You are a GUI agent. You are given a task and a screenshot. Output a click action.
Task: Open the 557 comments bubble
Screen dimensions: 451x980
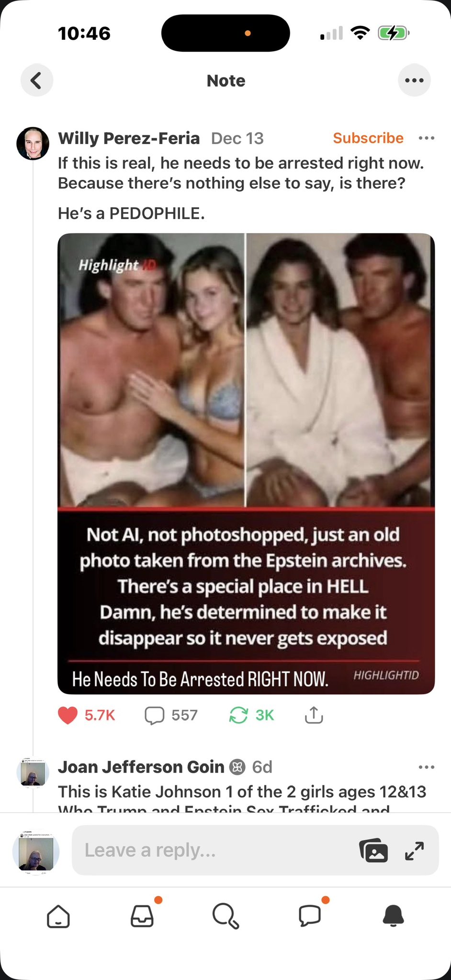pyautogui.click(x=155, y=715)
